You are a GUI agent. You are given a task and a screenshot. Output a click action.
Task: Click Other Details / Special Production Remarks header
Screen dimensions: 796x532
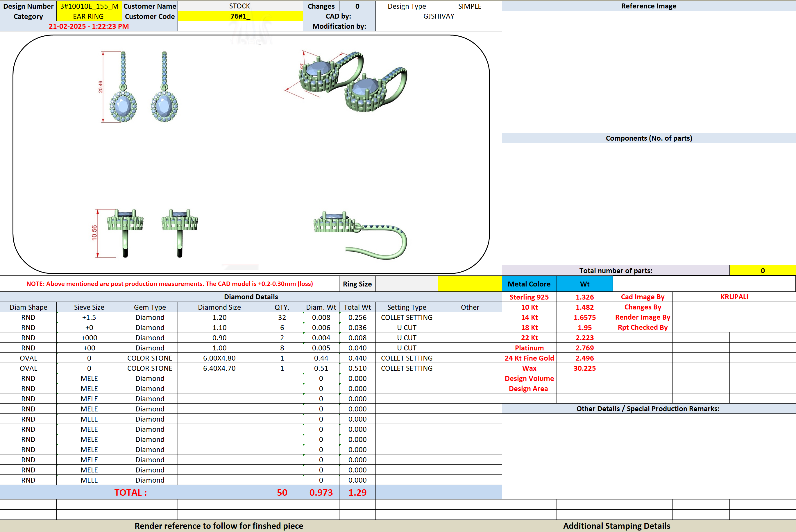click(x=649, y=409)
